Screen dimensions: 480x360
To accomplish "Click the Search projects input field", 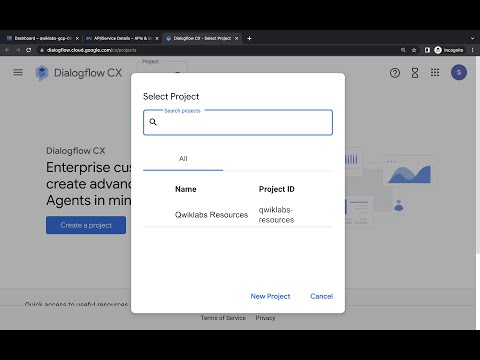I will coord(238,122).
